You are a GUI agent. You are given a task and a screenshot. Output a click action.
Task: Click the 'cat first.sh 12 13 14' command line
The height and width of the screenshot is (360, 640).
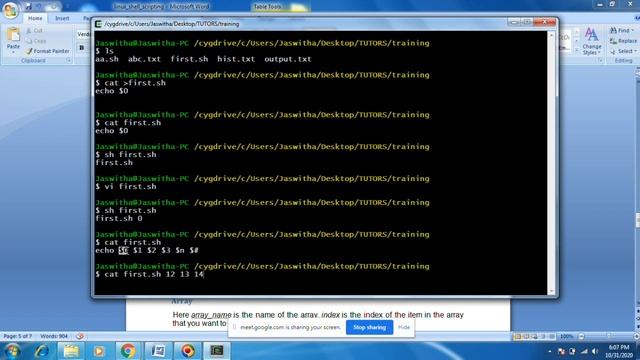149,274
